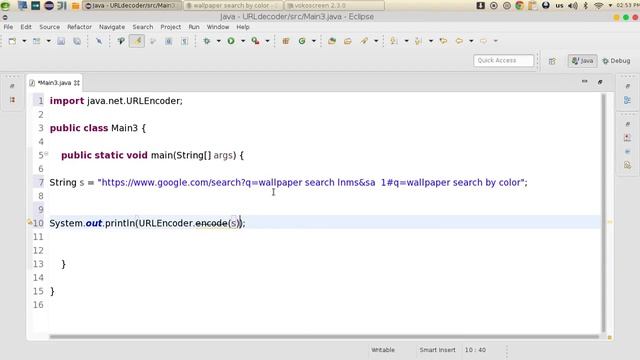Click the warning marker on line 10

coord(30,222)
